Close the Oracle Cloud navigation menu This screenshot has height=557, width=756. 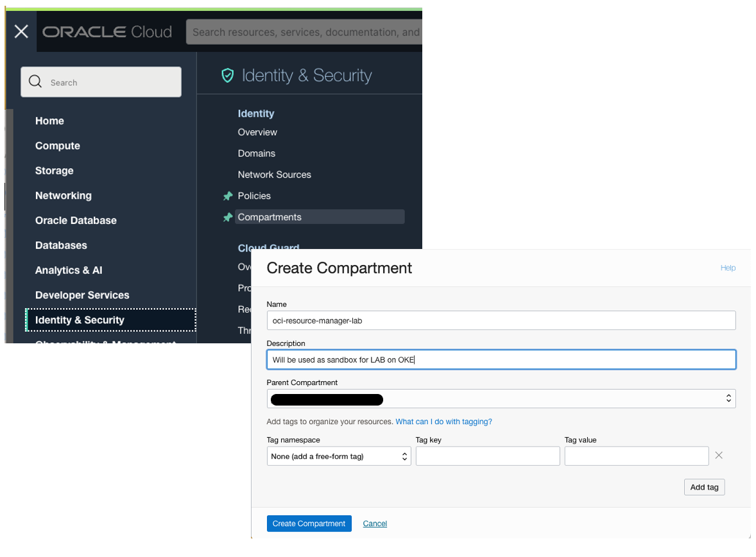(x=21, y=31)
